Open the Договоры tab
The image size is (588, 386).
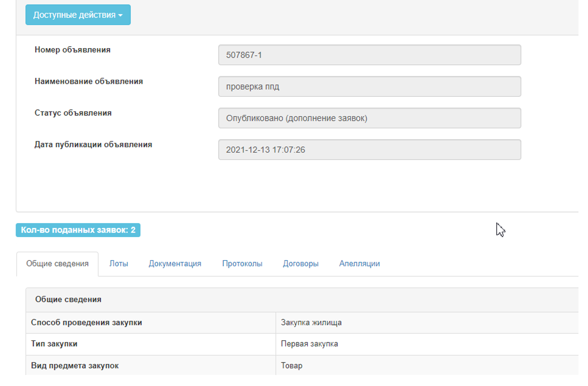[x=301, y=264]
